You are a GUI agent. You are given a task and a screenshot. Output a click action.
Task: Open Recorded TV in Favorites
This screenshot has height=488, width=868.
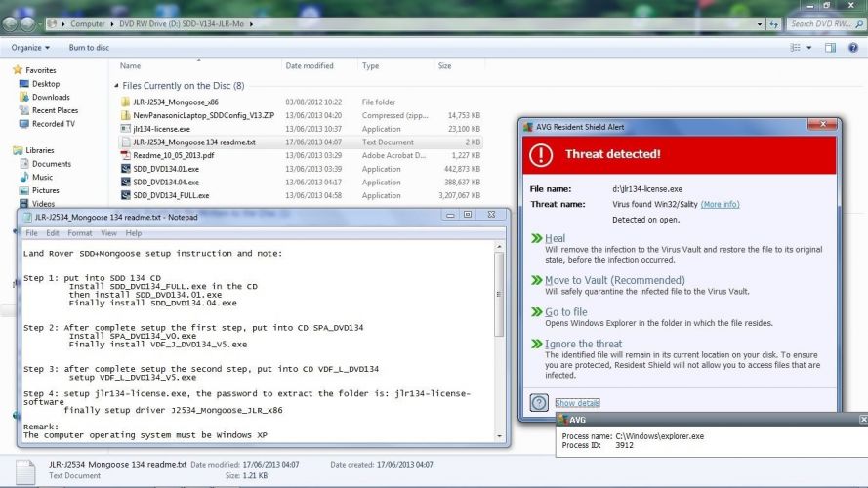click(x=53, y=123)
